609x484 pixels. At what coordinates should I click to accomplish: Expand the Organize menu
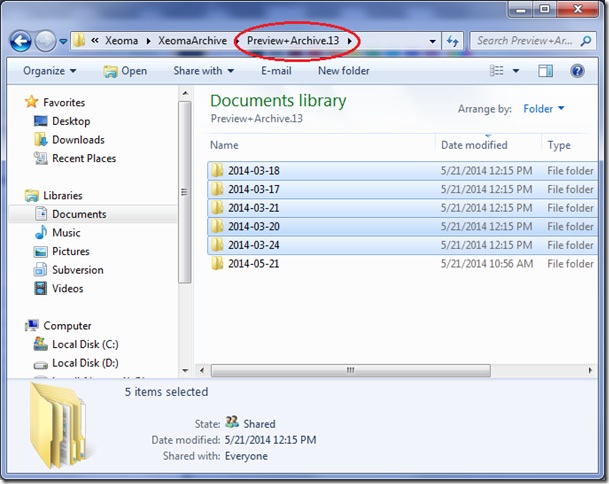[49, 71]
